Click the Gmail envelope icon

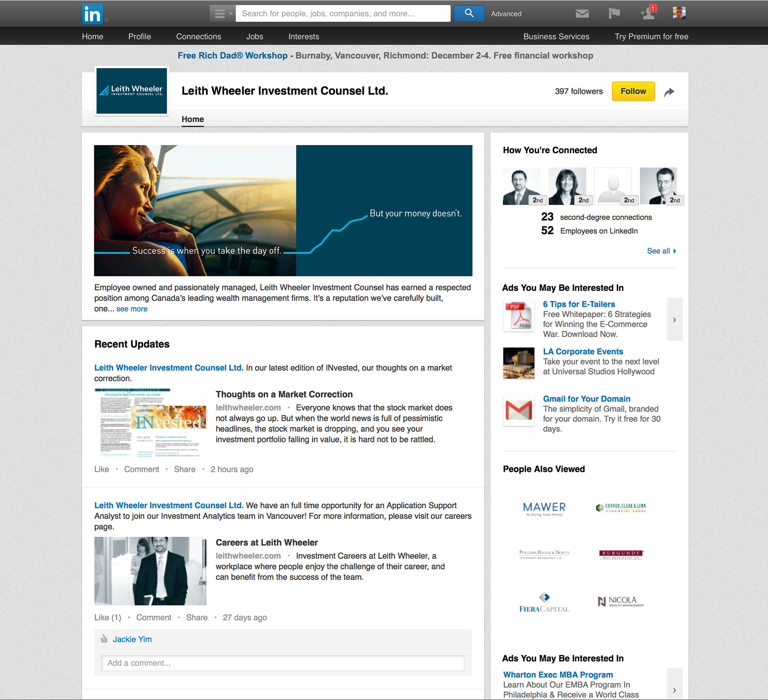pos(518,410)
